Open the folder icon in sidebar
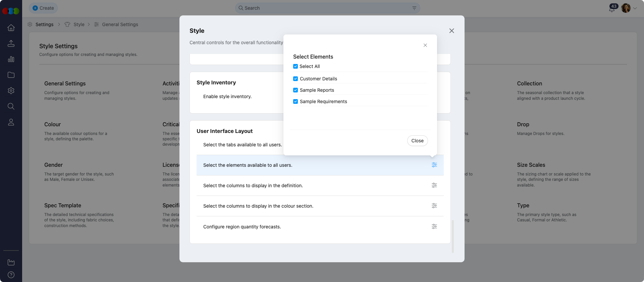 click(11, 75)
